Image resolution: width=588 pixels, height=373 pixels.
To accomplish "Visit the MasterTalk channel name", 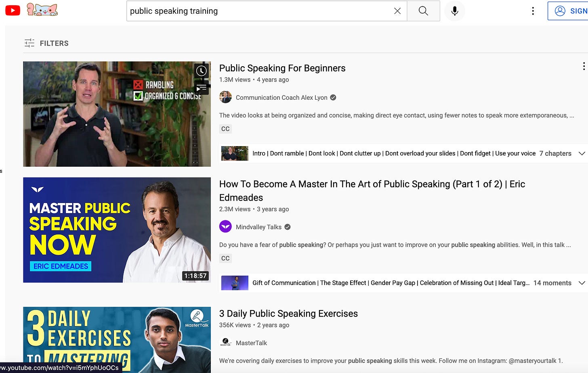I will click(251, 343).
